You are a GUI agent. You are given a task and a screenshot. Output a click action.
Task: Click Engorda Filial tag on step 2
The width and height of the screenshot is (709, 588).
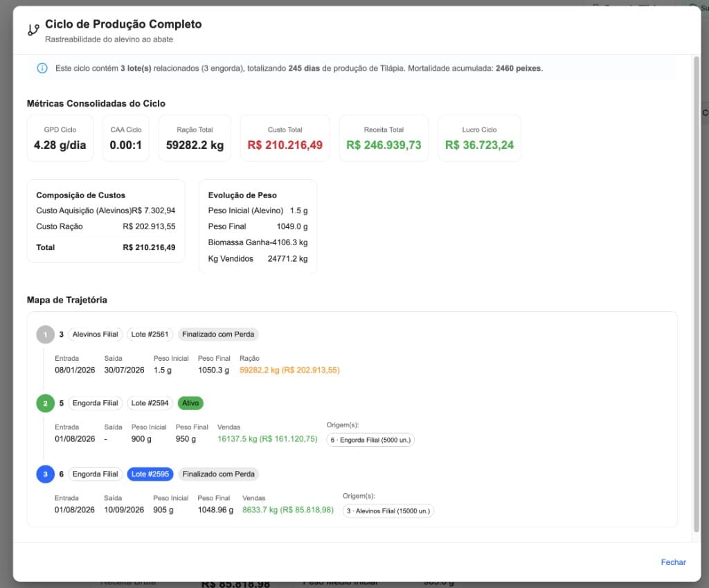[x=96, y=403]
